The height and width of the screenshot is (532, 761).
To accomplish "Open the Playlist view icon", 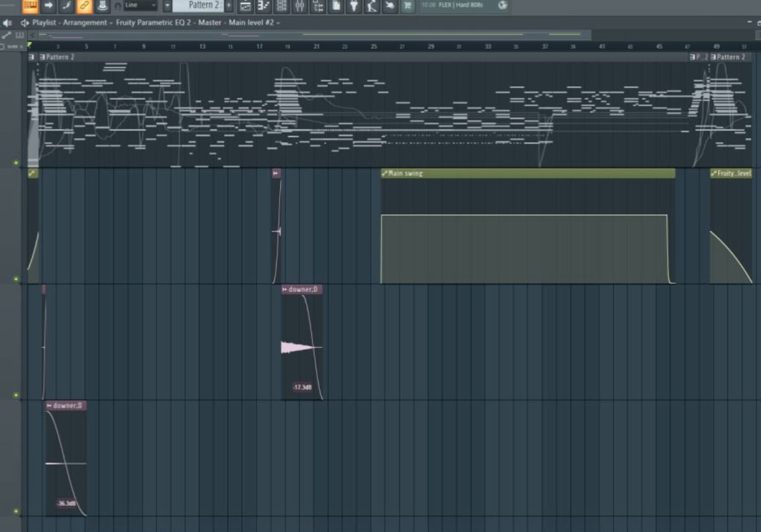I will click(245, 6).
